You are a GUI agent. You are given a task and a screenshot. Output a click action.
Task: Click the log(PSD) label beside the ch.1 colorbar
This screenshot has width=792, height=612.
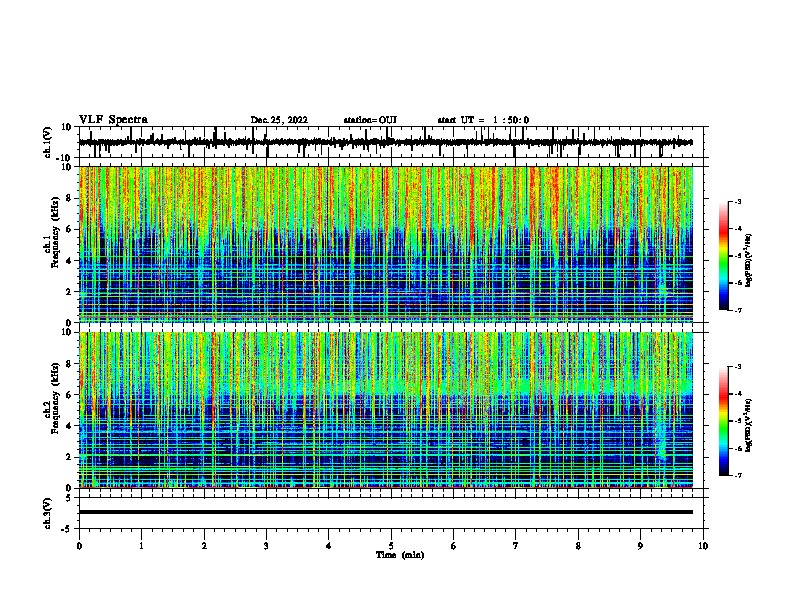point(749,260)
